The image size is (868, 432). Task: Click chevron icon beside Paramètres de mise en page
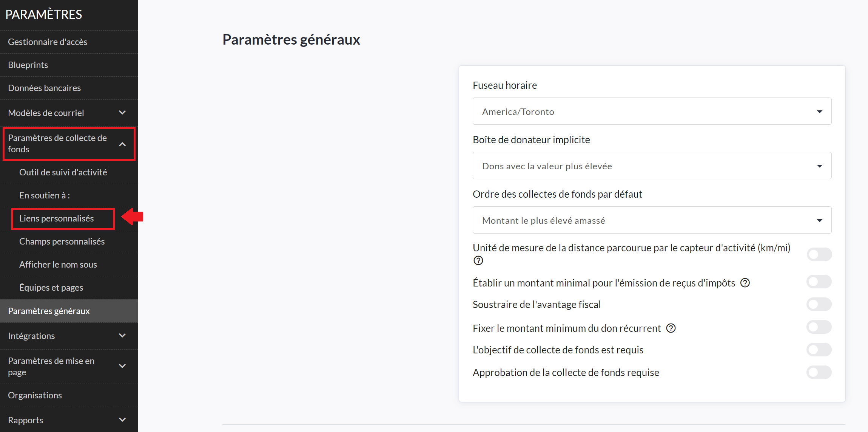(122, 366)
